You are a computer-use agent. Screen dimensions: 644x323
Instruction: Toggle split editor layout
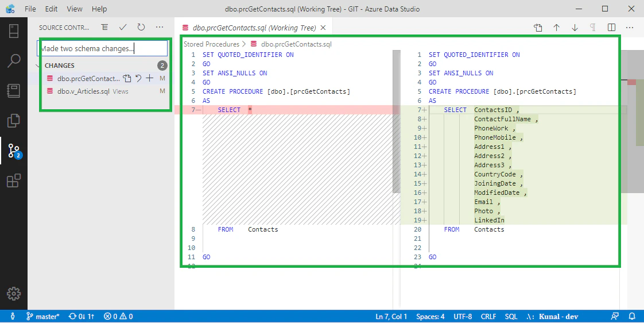pyautogui.click(x=611, y=28)
